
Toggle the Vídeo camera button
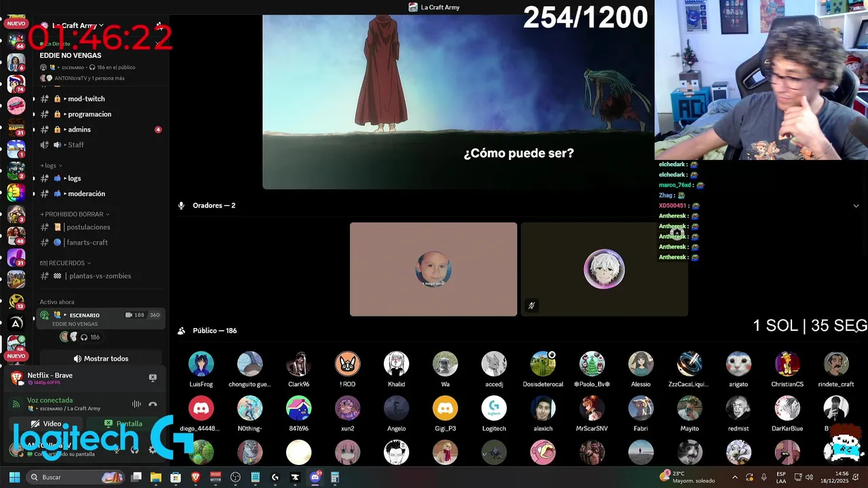point(47,424)
